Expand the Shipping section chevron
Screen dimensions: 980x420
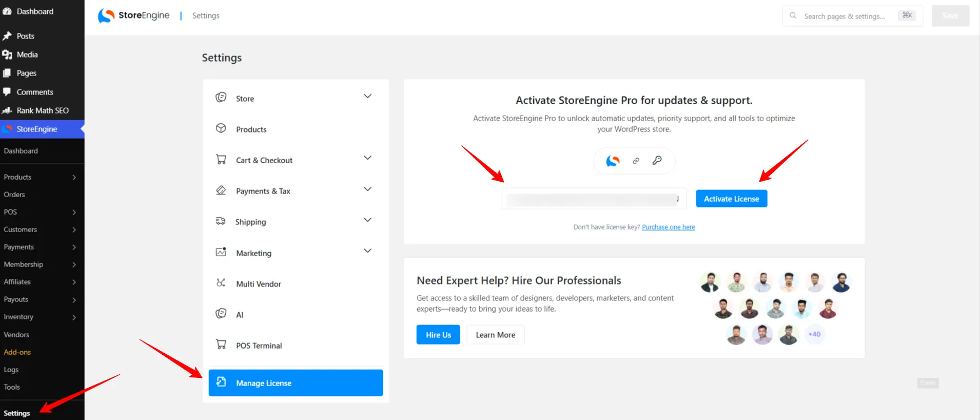pos(367,220)
